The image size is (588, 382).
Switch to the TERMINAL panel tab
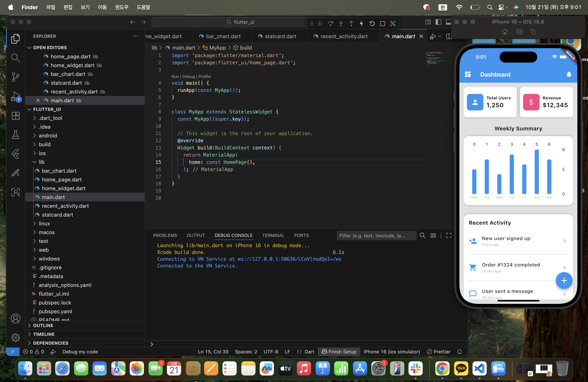click(x=273, y=235)
